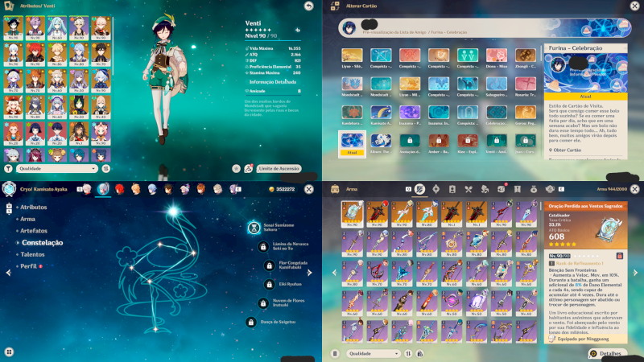Open the Materials tab in the inventory
This screenshot has height=362, width=644.
click(485, 189)
